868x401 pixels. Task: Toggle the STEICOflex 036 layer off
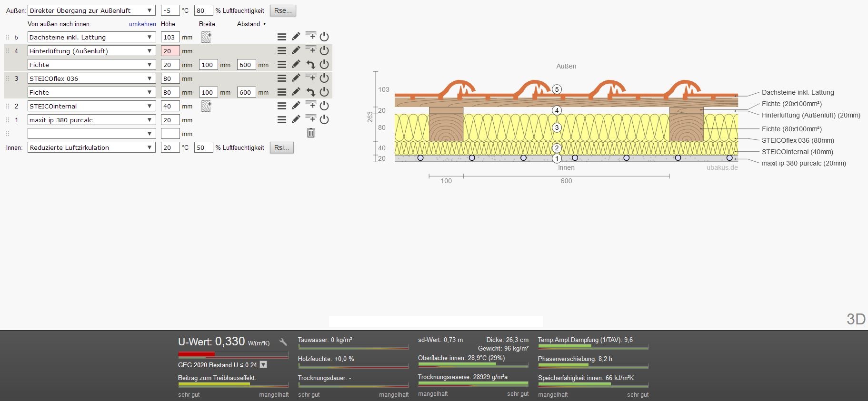[324, 78]
